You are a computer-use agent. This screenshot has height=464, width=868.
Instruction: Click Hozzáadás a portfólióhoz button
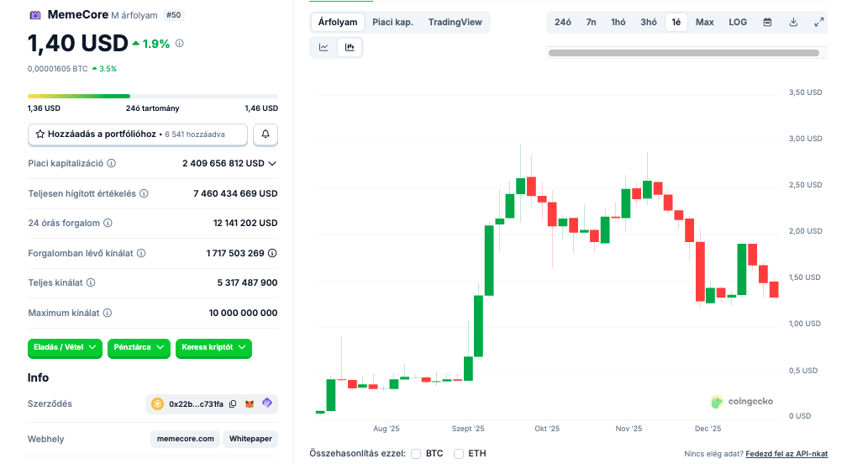[138, 134]
